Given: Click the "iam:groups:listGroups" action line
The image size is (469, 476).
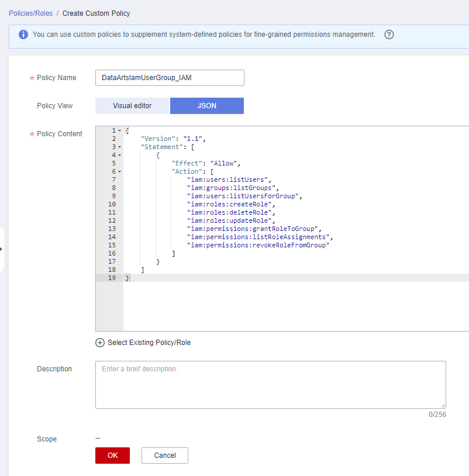Looking at the screenshot, I should (233, 188).
